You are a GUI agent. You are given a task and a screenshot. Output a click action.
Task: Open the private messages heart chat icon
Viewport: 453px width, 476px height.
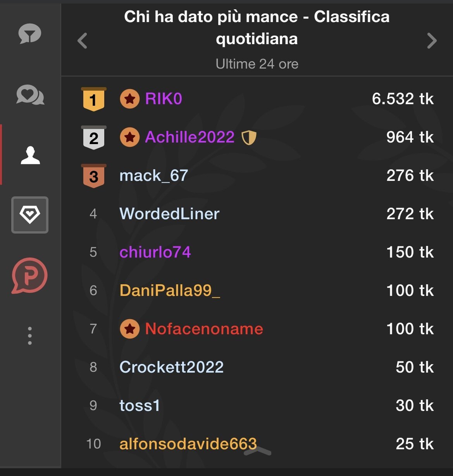(30, 95)
